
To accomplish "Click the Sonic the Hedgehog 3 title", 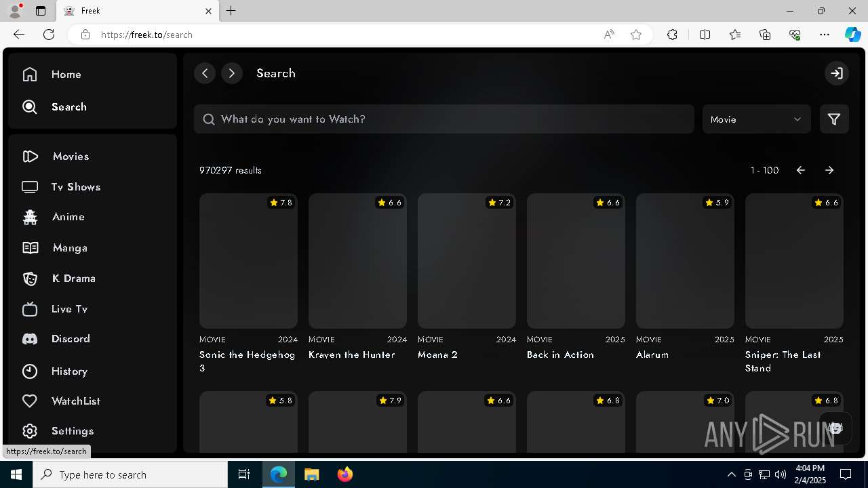I will point(248,361).
